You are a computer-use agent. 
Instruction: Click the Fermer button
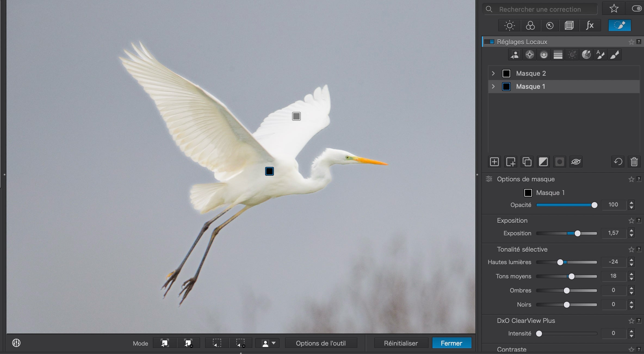451,343
